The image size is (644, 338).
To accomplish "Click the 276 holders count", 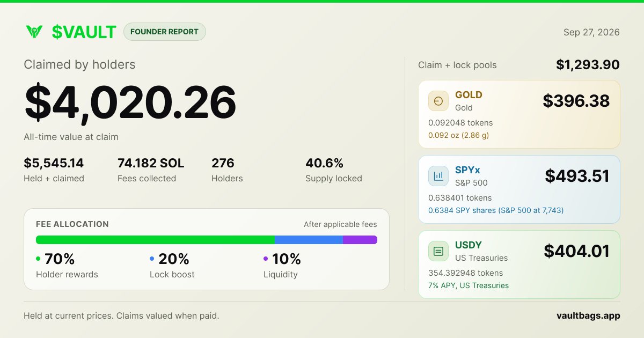I will [223, 163].
